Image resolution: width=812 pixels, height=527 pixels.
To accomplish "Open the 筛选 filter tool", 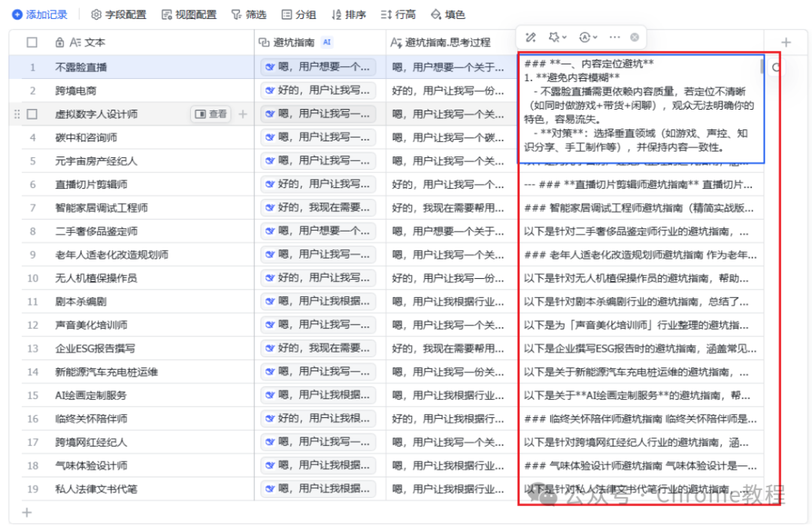I will (249, 14).
